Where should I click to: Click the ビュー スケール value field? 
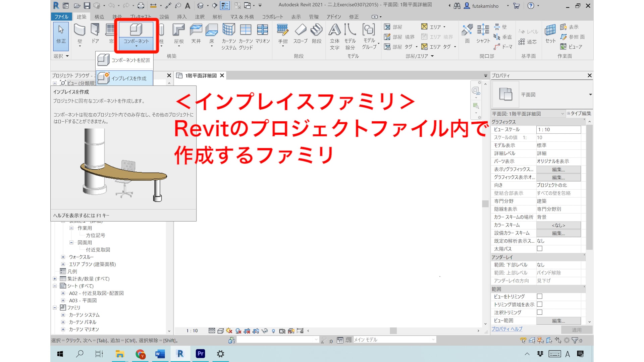point(558,129)
